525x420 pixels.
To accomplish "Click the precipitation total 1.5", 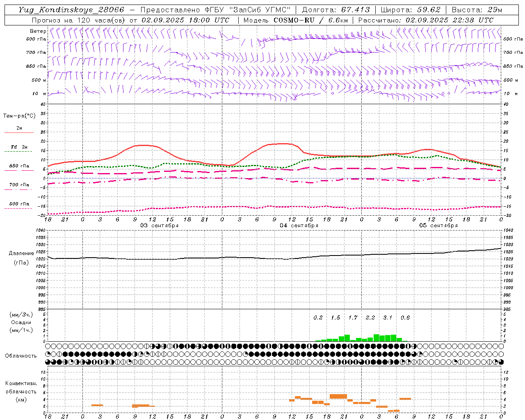I will 336,318.
